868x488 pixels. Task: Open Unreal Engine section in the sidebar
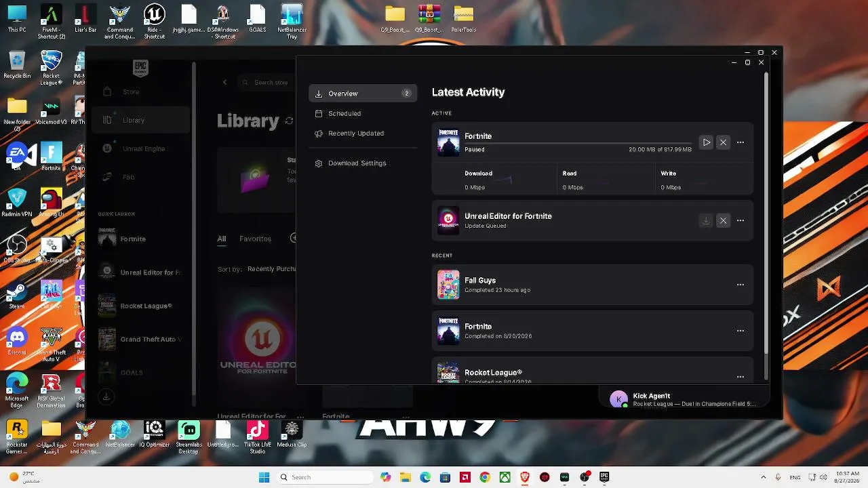140,148
